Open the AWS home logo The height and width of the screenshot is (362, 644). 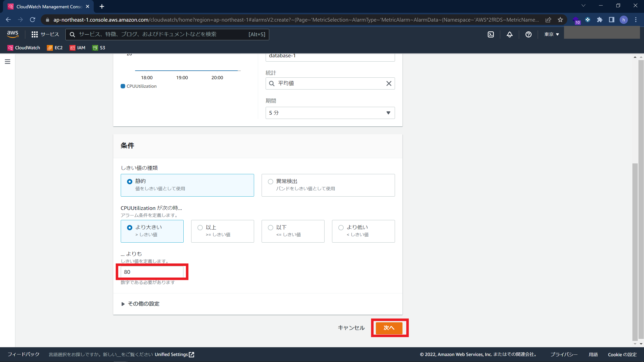pyautogui.click(x=13, y=34)
